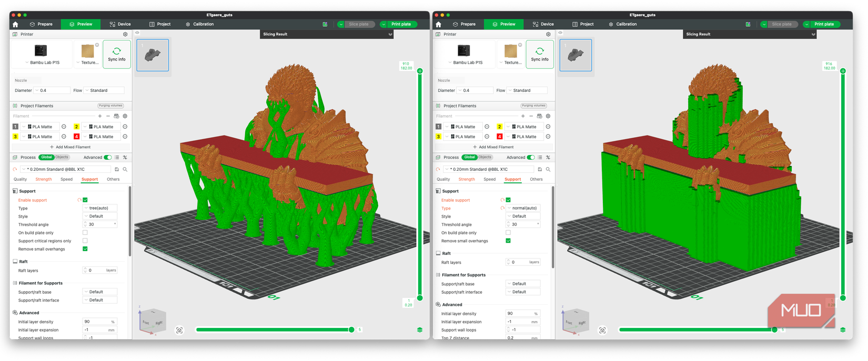Open nozzle Diameter dropdown in left window
This screenshot has width=868, height=361.
click(52, 90)
